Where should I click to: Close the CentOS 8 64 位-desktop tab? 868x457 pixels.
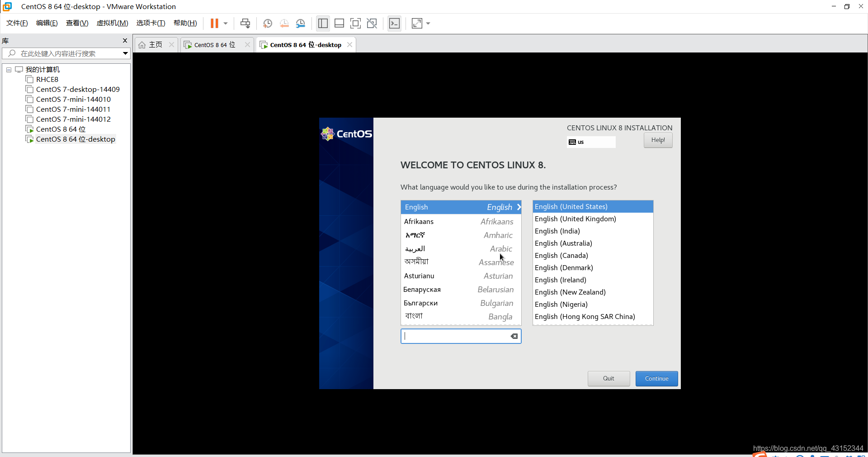pyautogui.click(x=349, y=45)
